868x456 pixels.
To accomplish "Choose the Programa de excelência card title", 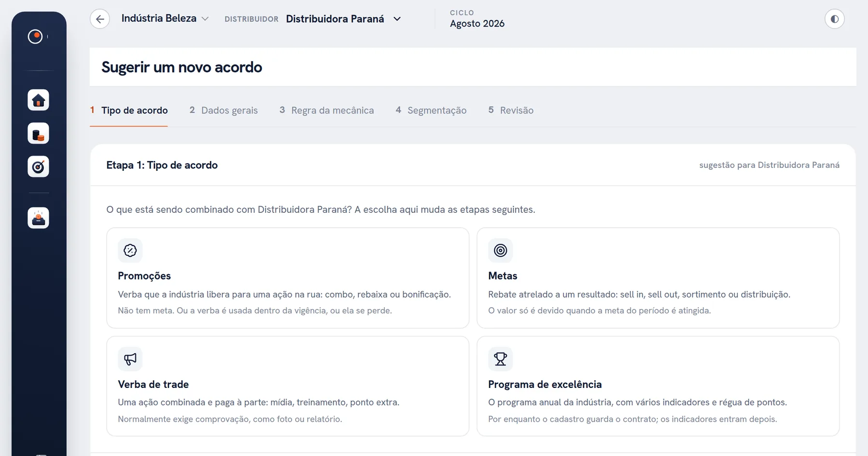I will point(545,385).
